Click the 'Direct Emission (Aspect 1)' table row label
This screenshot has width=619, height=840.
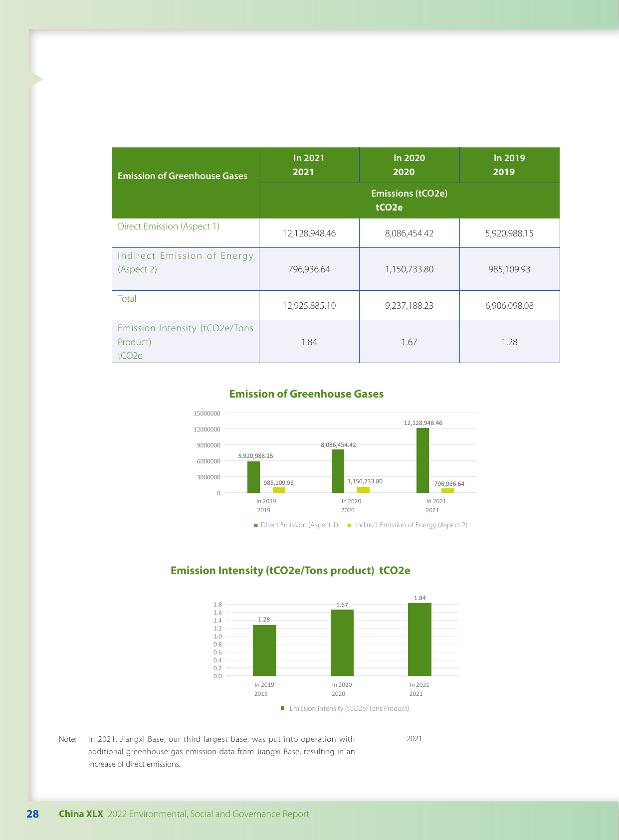pos(169,226)
